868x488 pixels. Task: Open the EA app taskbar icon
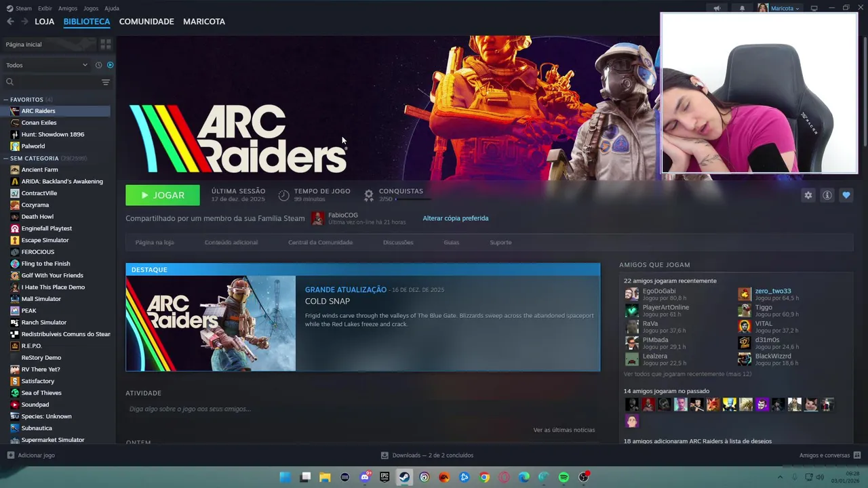click(x=444, y=477)
